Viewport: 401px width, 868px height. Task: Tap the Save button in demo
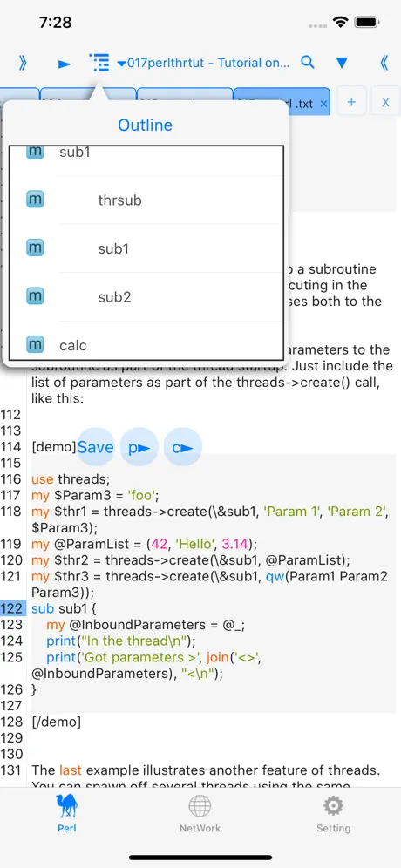[95, 447]
